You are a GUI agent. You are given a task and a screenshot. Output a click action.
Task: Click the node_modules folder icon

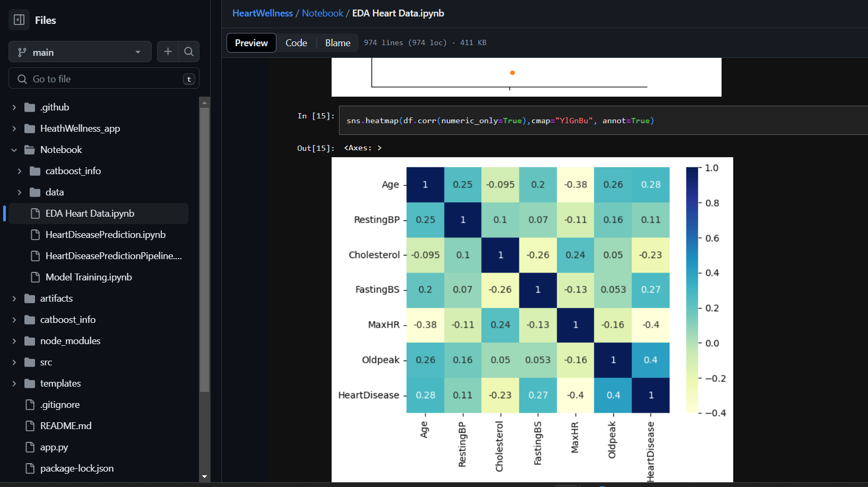coord(30,341)
